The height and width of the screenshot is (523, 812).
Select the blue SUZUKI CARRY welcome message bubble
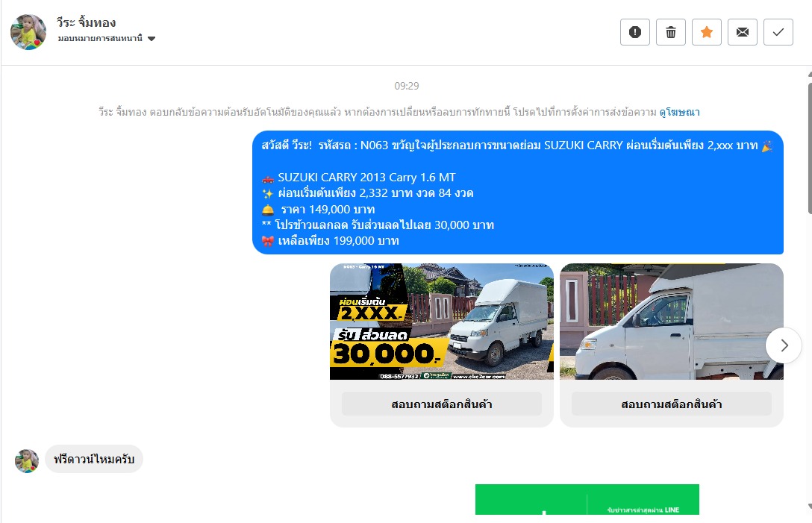click(x=517, y=192)
